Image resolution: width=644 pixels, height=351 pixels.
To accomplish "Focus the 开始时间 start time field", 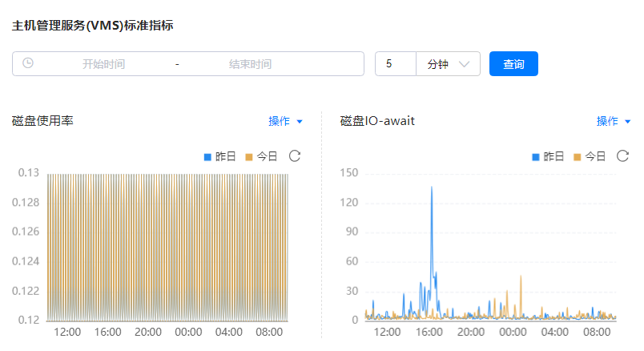I will 104,64.
